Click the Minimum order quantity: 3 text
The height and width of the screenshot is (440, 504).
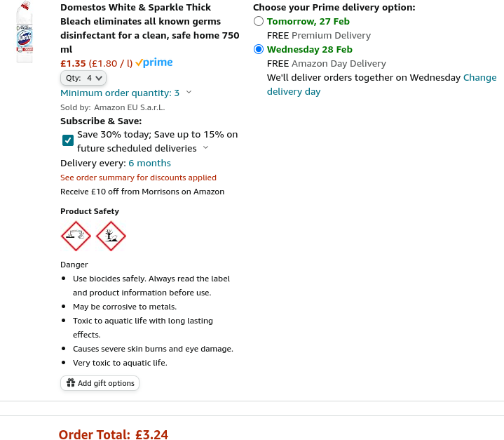point(120,93)
